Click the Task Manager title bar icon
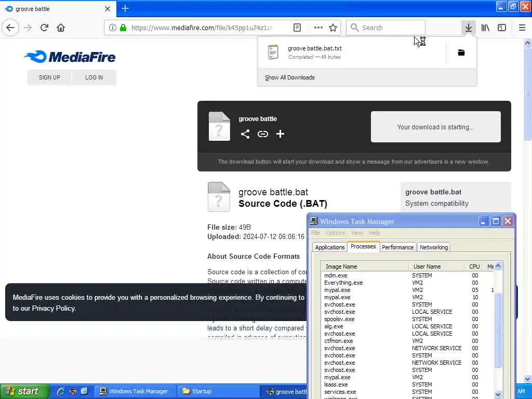 coord(314,221)
